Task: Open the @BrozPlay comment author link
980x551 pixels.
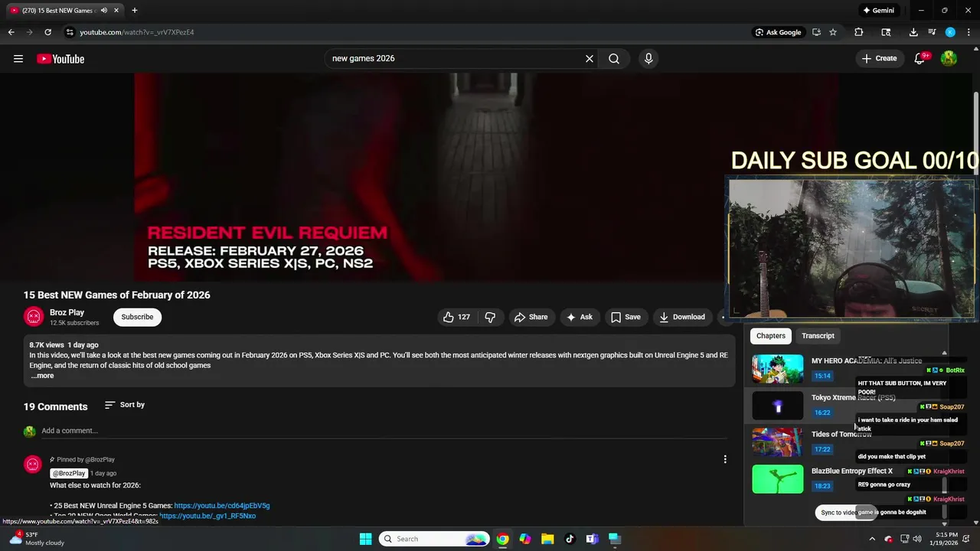Action: coord(69,474)
